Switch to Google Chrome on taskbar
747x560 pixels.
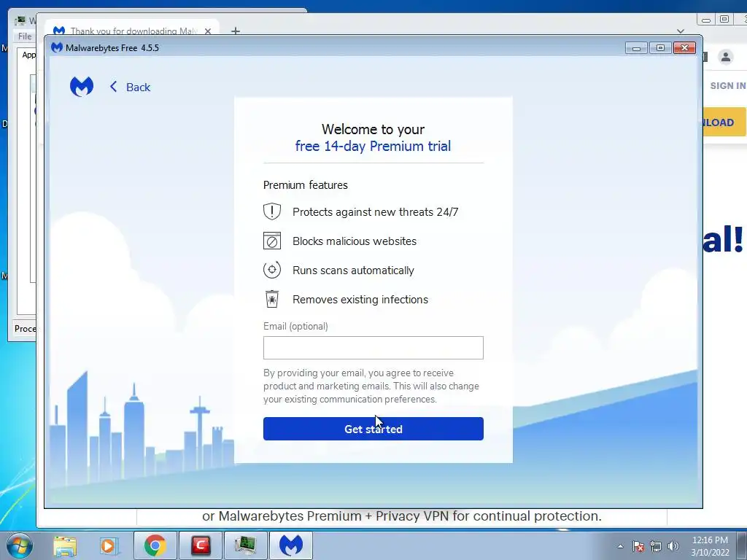tap(155, 545)
